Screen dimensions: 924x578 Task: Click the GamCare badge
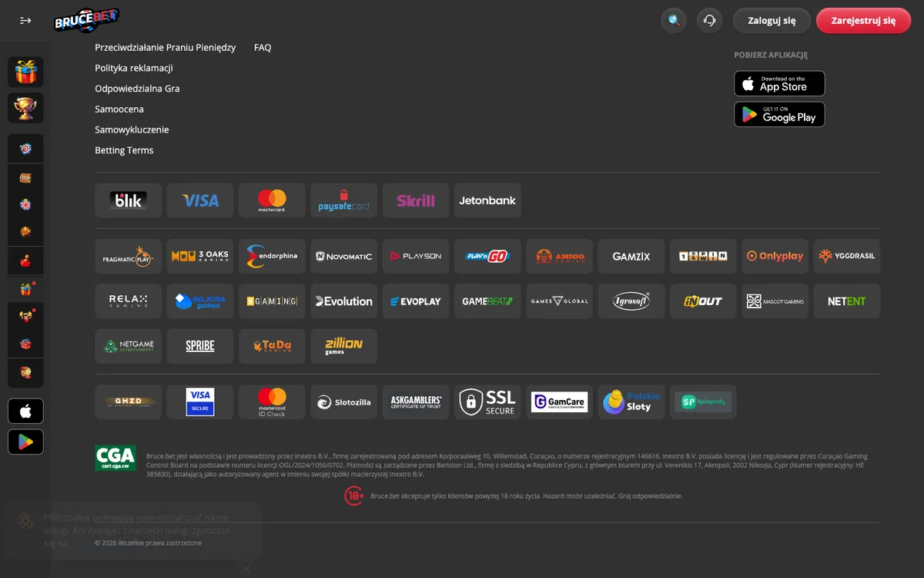[x=560, y=402]
